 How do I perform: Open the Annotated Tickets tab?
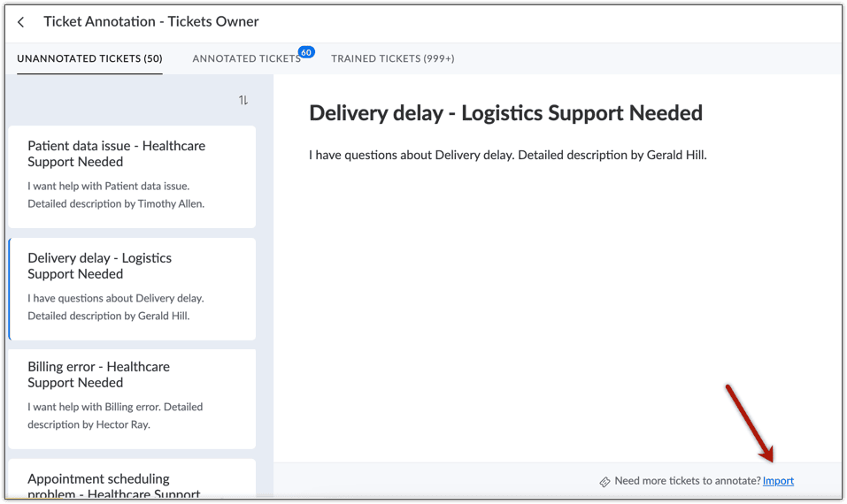[246, 58]
